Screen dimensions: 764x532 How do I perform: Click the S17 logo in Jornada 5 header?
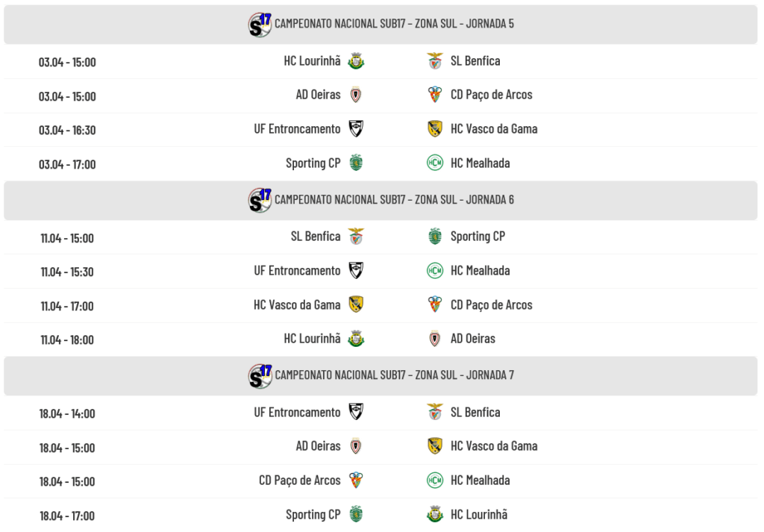(x=260, y=25)
